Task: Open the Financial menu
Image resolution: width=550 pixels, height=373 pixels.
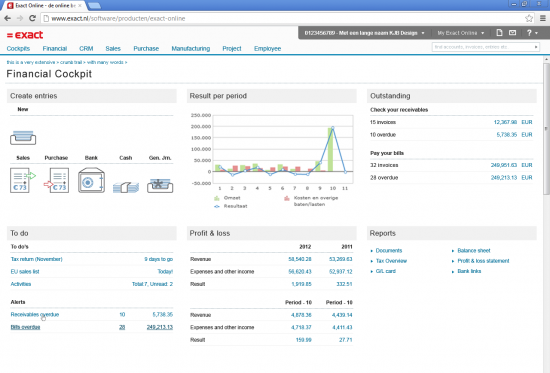Action: pyautogui.click(x=55, y=48)
